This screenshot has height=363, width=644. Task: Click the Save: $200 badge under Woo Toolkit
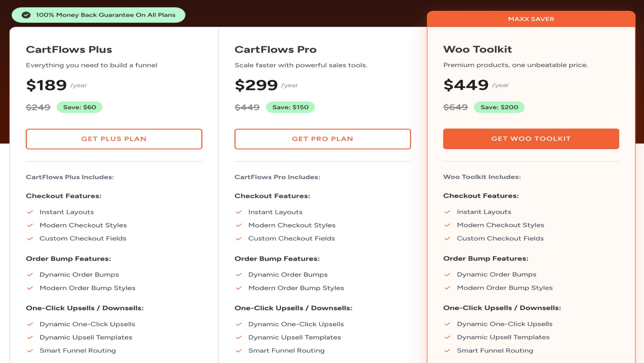pos(499,107)
